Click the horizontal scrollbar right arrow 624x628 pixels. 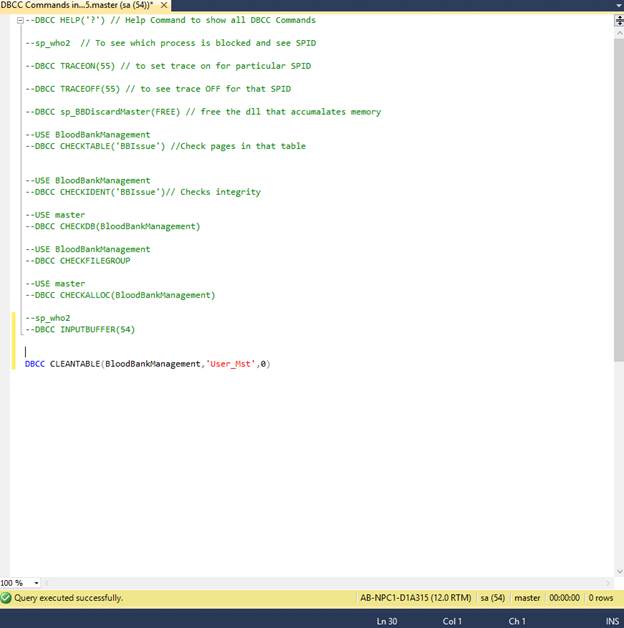[x=609, y=583]
